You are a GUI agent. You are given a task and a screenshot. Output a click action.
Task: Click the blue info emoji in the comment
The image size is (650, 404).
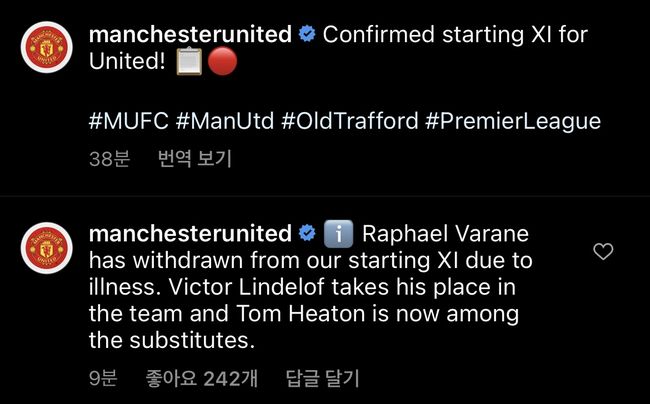(338, 234)
